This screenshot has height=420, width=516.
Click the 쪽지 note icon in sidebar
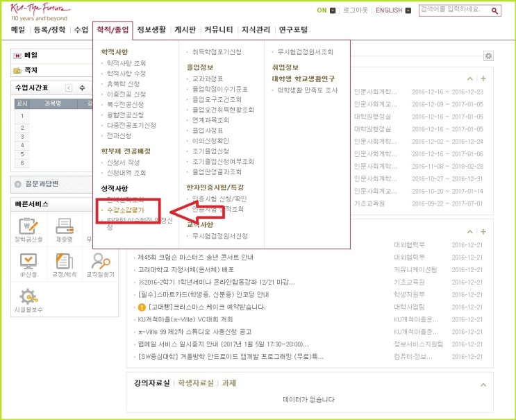[17, 71]
